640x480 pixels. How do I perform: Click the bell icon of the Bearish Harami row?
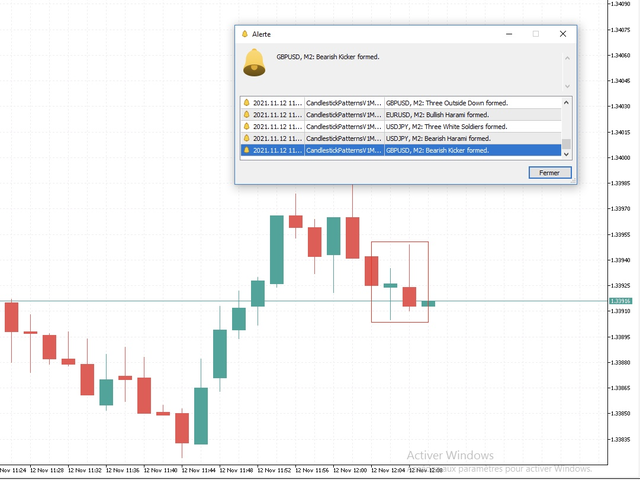click(246, 138)
